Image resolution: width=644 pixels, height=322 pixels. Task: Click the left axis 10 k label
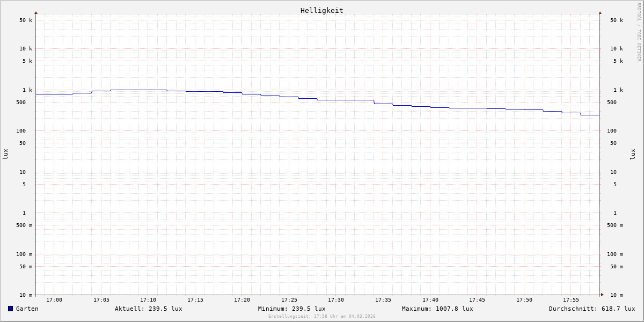26,49
